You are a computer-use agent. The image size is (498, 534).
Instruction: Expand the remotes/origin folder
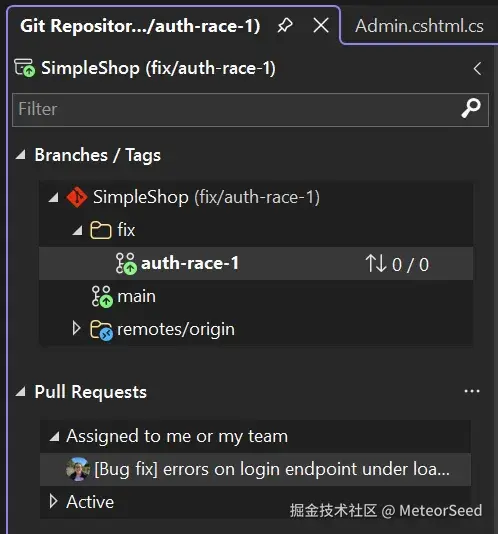pyautogui.click(x=77, y=329)
